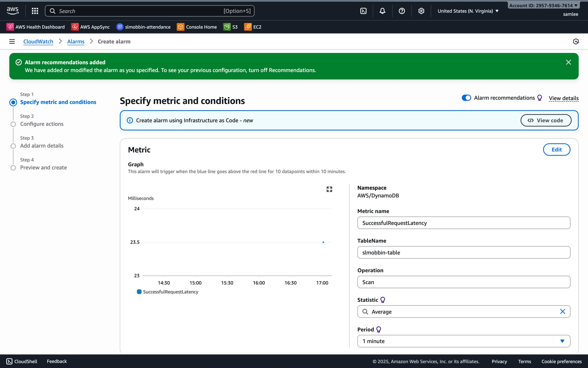588x368 pixels.
Task: Turn off Alarm recommendations toggle
Action: pos(466,98)
